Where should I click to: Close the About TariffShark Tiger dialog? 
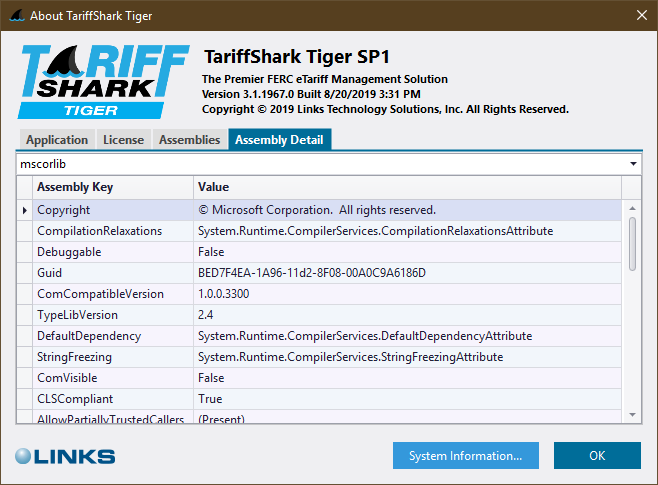642,16
